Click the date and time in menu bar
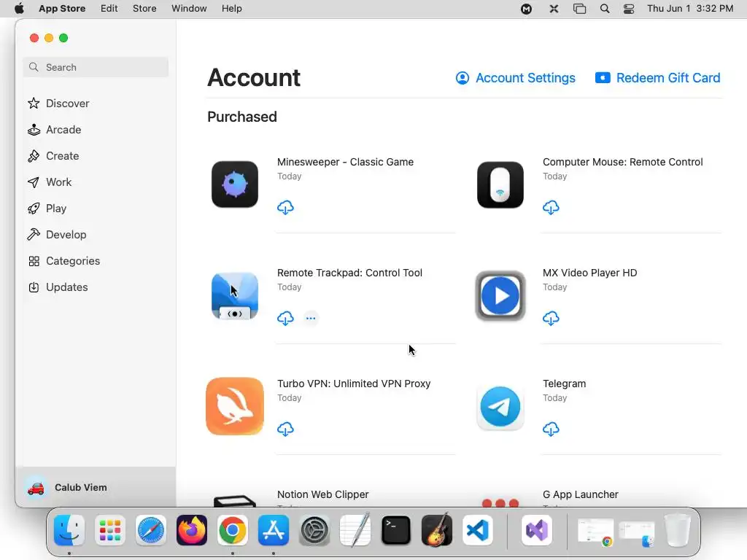 click(x=690, y=9)
